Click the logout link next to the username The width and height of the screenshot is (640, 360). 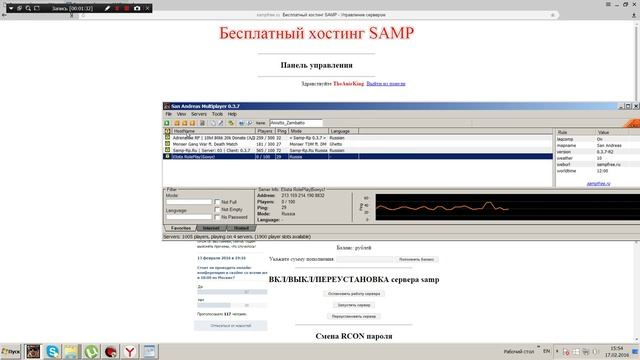pos(386,84)
